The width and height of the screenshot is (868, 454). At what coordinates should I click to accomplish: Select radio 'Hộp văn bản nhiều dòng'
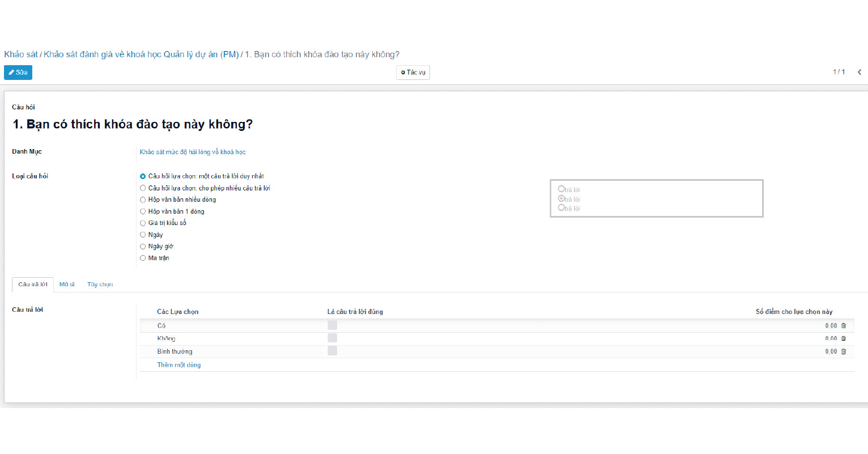click(143, 200)
